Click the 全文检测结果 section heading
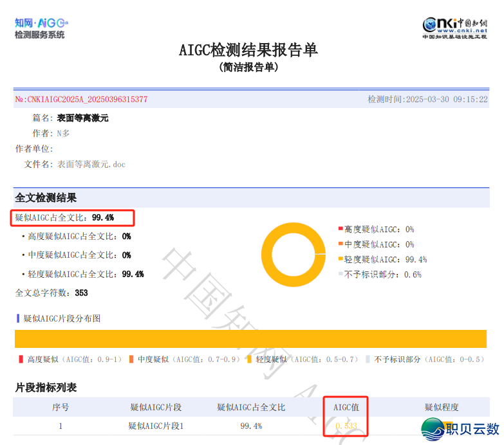 (46, 197)
